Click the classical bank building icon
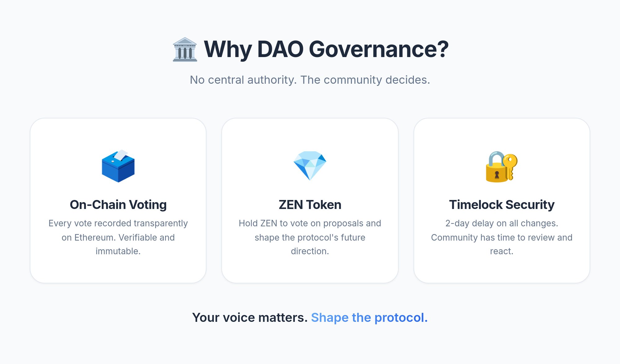This screenshot has width=620, height=364. click(185, 49)
